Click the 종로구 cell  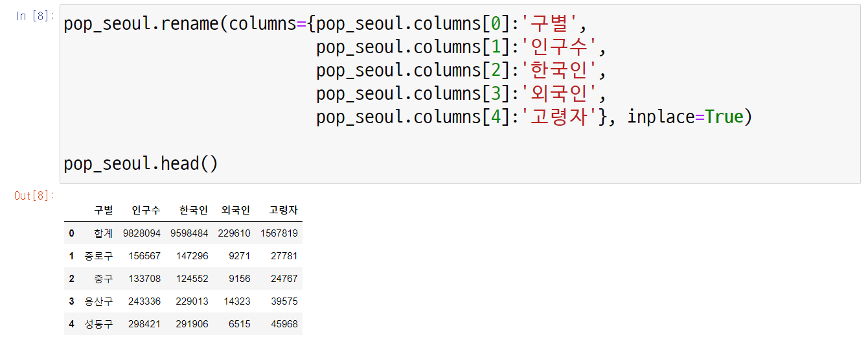click(98, 256)
